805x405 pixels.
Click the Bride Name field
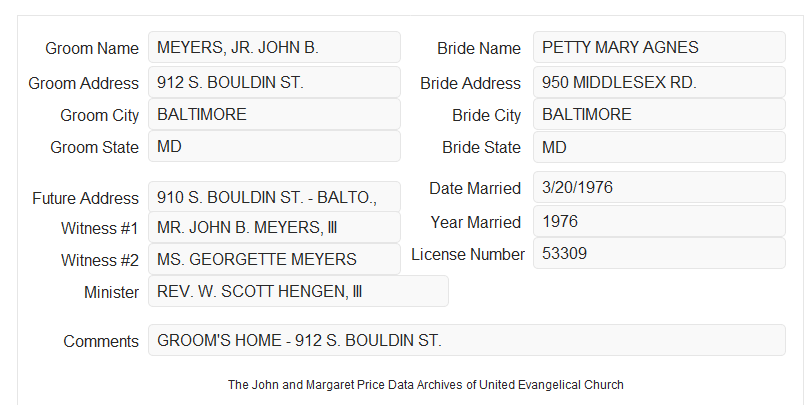click(659, 47)
